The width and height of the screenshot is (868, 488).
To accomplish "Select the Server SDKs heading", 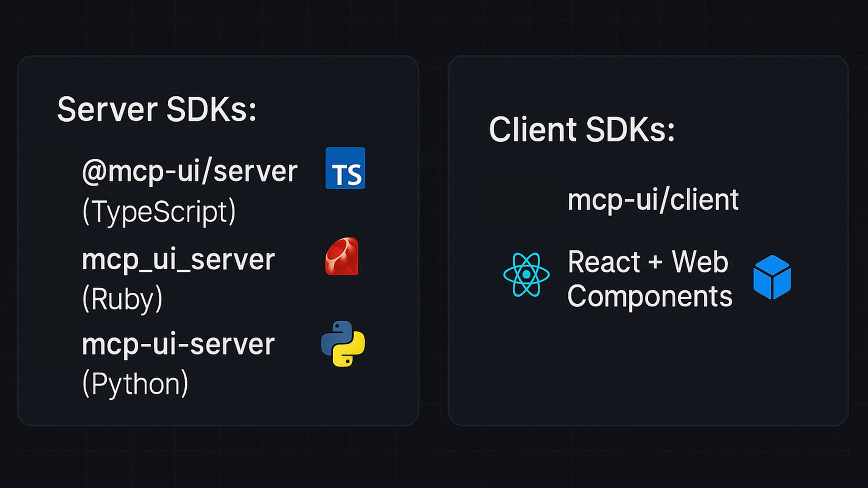I will 156,109.
